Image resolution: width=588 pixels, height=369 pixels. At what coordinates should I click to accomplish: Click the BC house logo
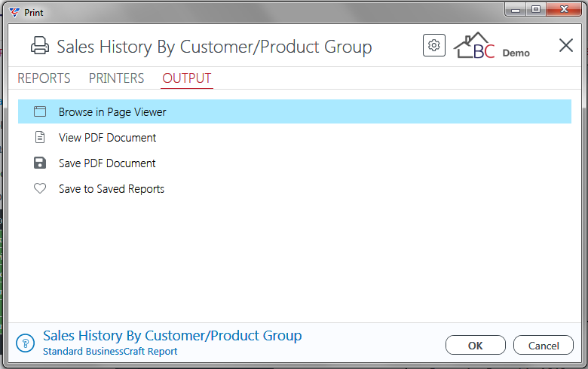(474, 46)
